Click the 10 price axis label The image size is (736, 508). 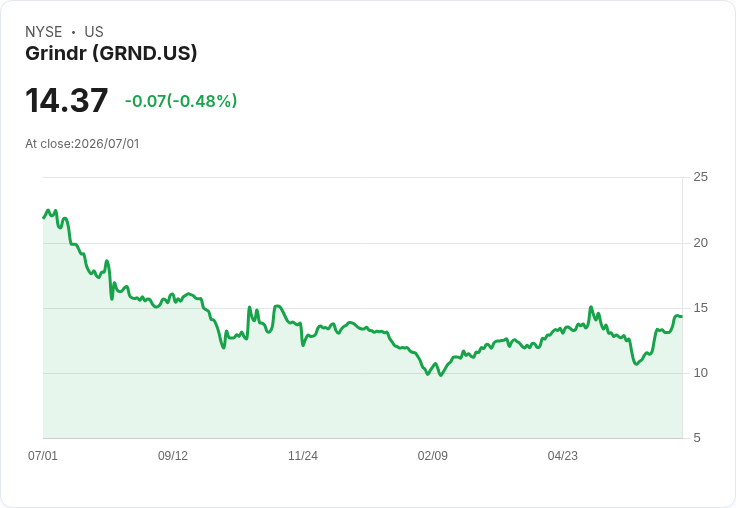point(701,373)
